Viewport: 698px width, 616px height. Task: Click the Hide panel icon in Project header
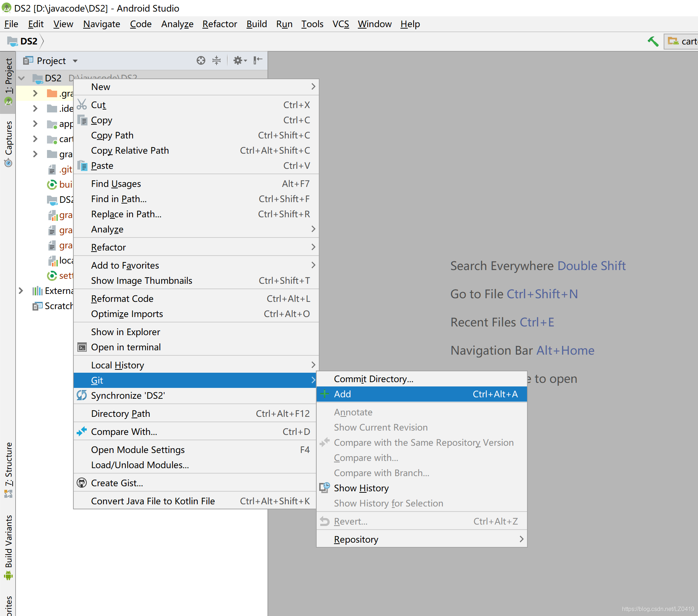(258, 60)
